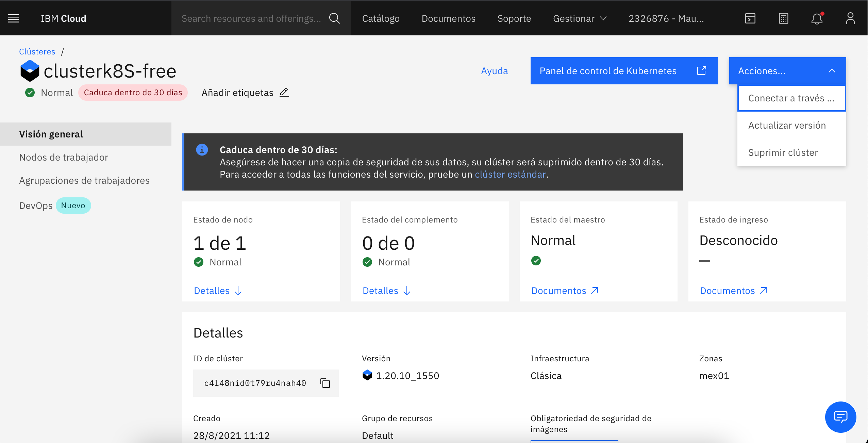Open the cost estimator calculator icon
This screenshot has height=443, width=868.
(783, 18)
